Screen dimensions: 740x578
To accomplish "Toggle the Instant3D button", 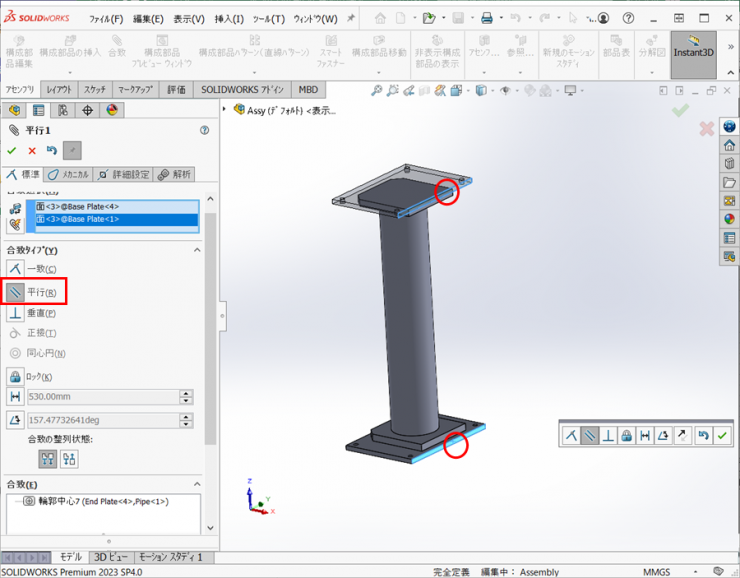I will (692, 53).
